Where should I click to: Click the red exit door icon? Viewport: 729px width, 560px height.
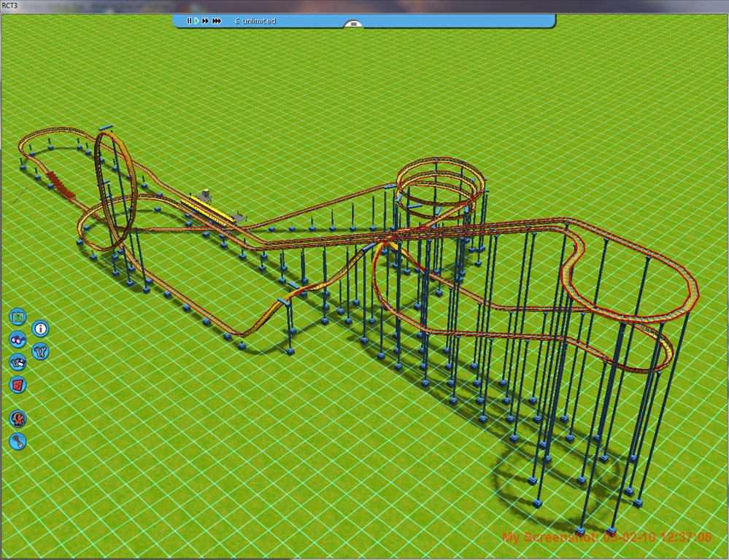click(x=18, y=384)
